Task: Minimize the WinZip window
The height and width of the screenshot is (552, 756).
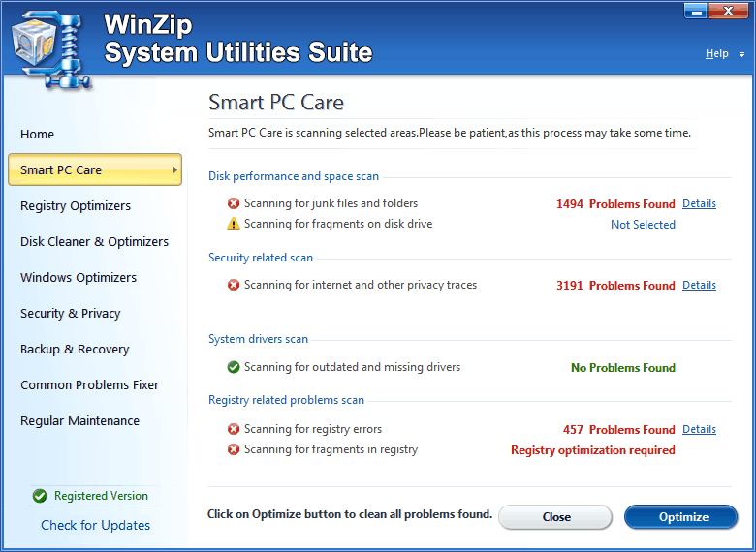Action: point(695,11)
